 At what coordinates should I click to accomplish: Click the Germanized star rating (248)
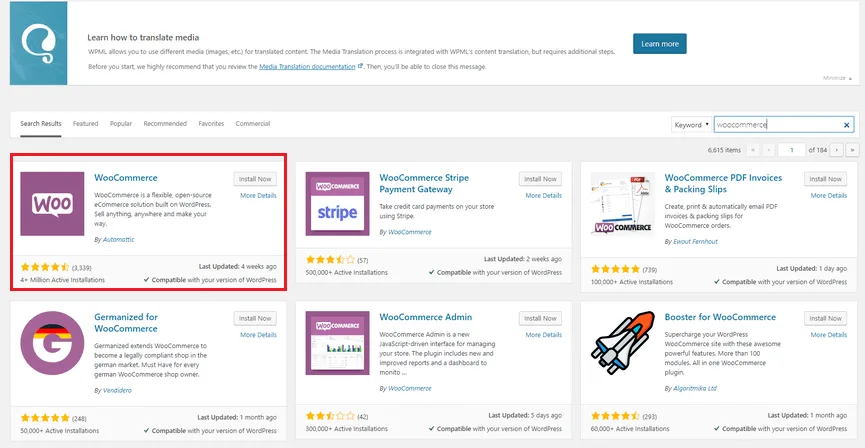pos(45,418)
